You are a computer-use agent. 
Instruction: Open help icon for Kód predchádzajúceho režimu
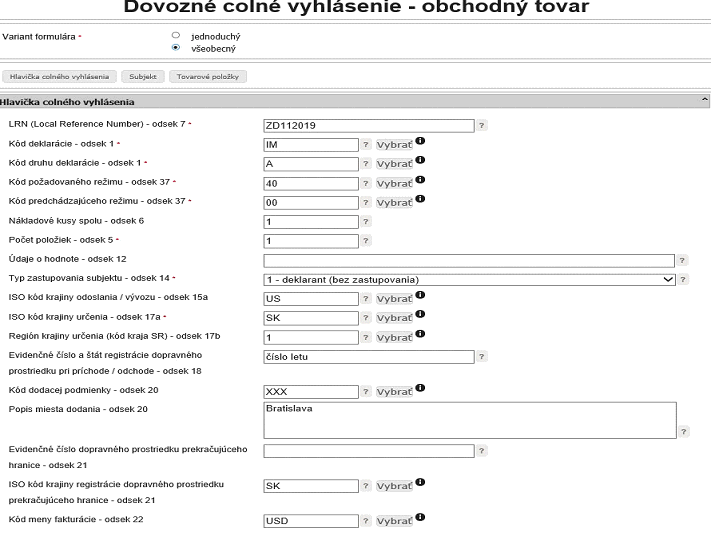[366, 202]
